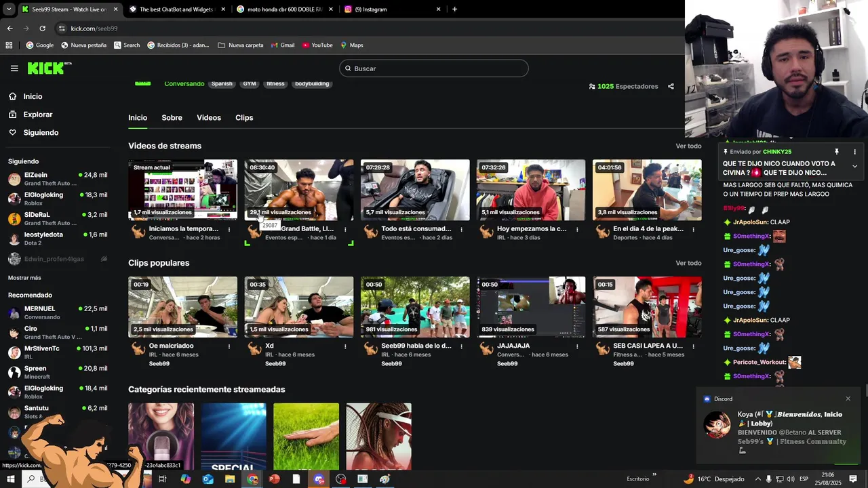Image resolution: width=868 pixels, height=488 pixels.
Task: Open the pinned message options menu
Action: (854, 152)
